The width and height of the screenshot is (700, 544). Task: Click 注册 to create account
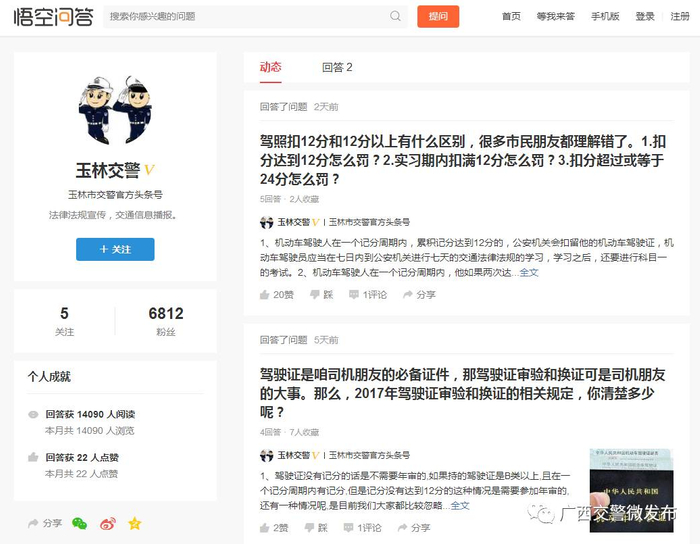click(680, 17)
